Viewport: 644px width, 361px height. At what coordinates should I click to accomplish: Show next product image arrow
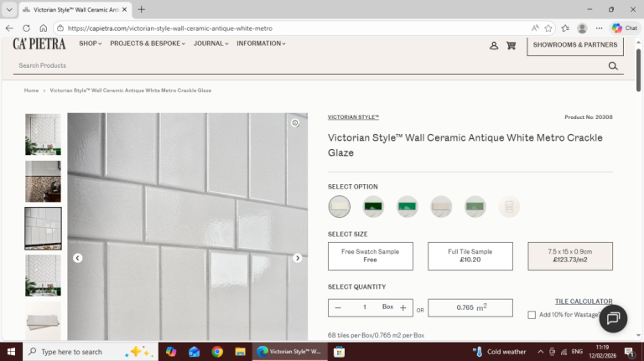pos(297,258)
